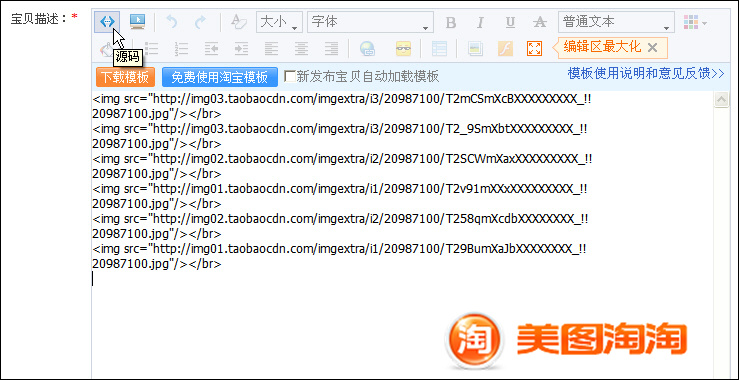The width and height of the screenshot is (739, 380).
Task: Click the 下载模板 button
Action: point(125,77)
